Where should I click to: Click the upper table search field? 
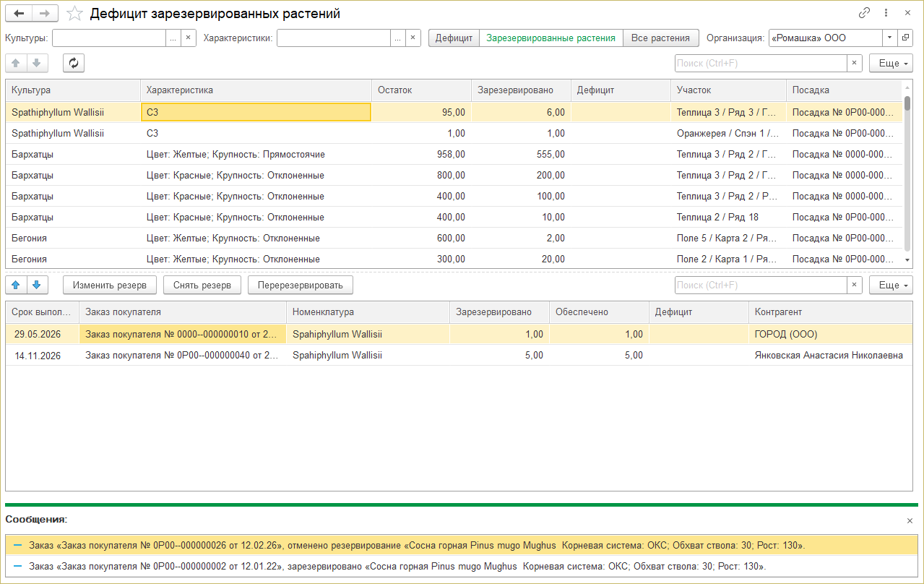click(760, 64)
